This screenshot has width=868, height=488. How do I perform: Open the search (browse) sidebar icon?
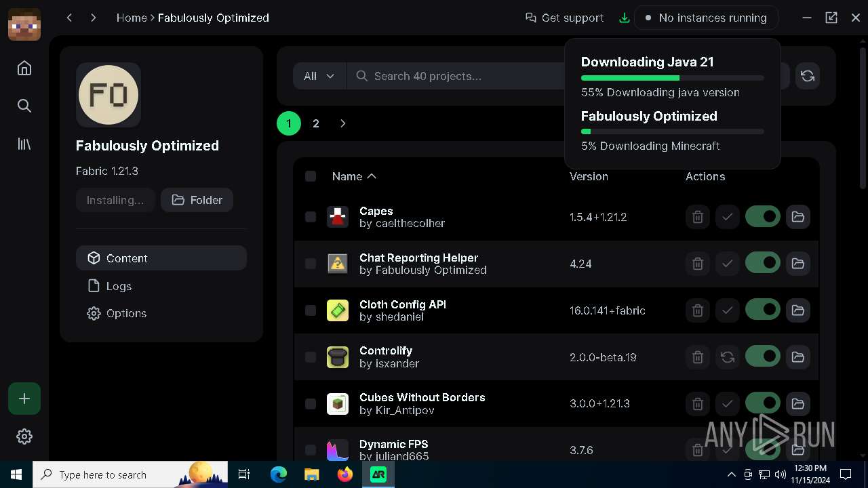coord(24,106)
